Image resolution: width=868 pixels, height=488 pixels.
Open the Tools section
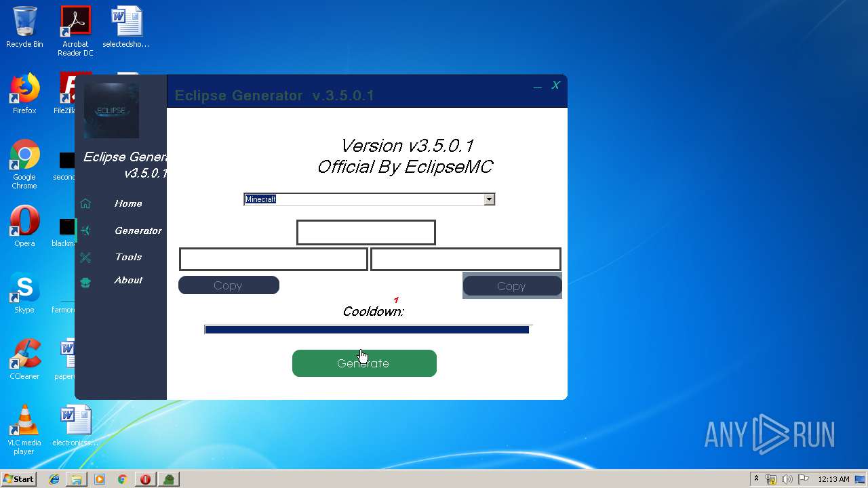tap(128, 257)
